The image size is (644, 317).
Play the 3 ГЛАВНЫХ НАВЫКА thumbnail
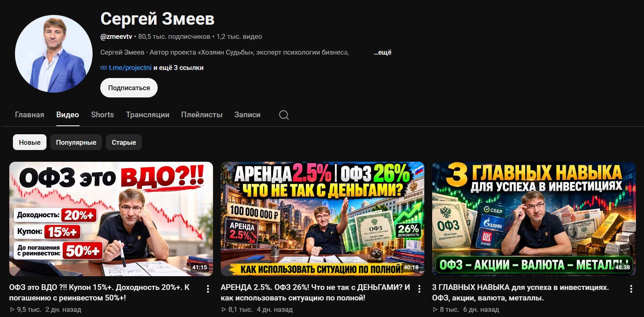click(x=534, y=219)
